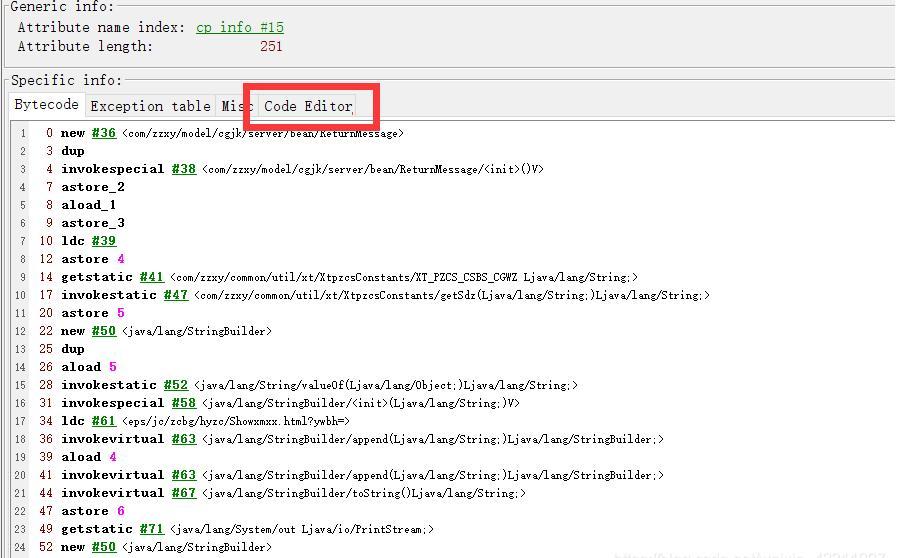Viewport: 920px width, 558px height.
Task: Open the Code Editor tab
Action: click(x=308, y=106)
